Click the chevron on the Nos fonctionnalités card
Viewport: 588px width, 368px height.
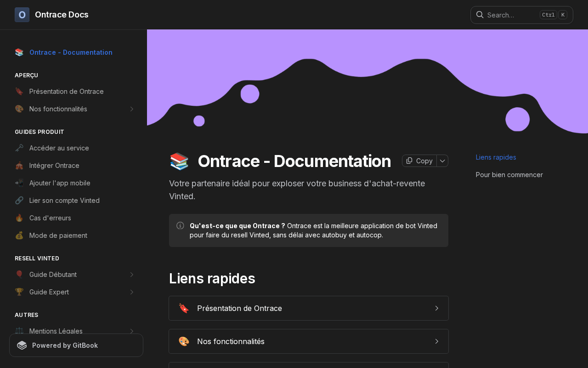[437, 341]
